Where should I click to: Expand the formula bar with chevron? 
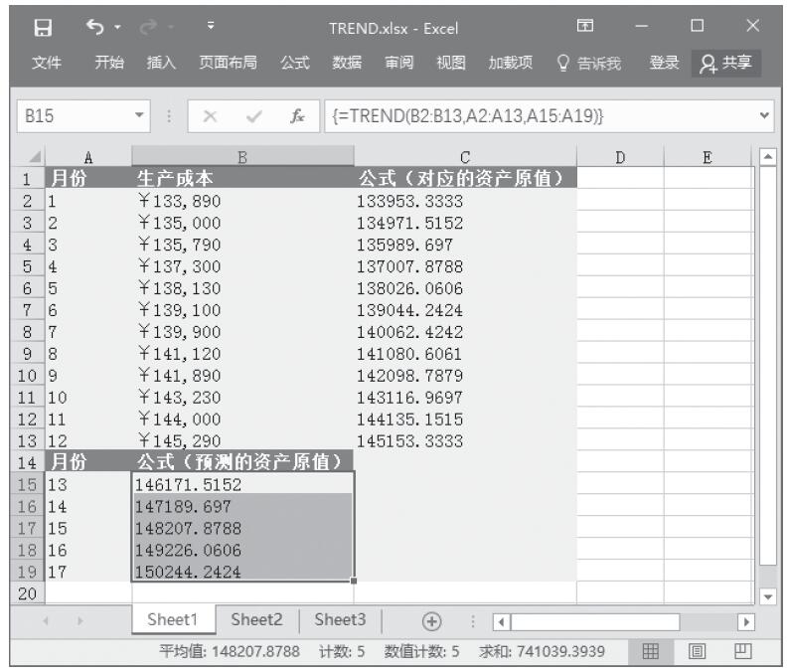(x=766, y=115)
